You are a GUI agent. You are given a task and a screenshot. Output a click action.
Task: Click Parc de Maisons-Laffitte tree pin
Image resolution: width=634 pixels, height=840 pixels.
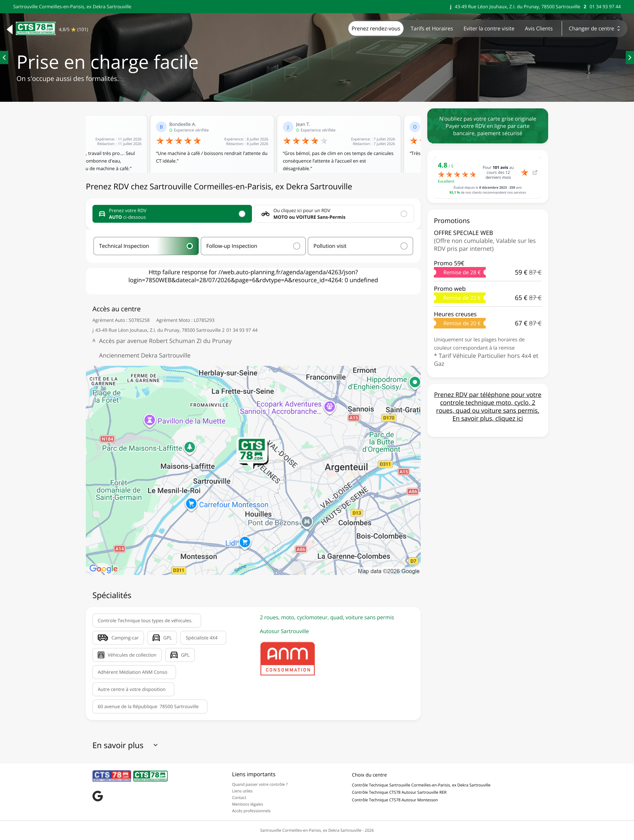pos(190,447)
